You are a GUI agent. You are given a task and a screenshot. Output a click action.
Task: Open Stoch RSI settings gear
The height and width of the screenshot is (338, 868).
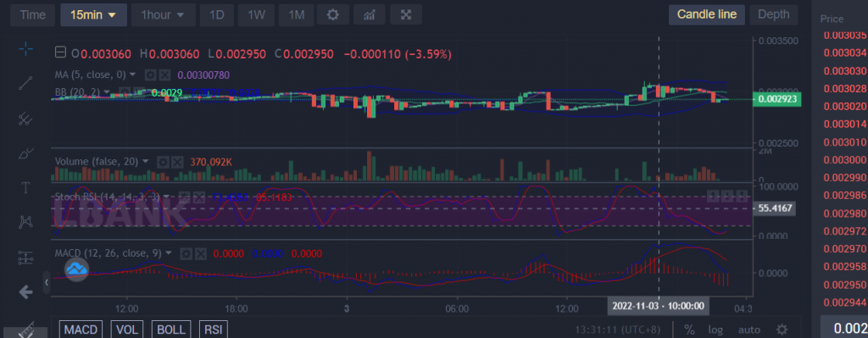pos(185,197)
